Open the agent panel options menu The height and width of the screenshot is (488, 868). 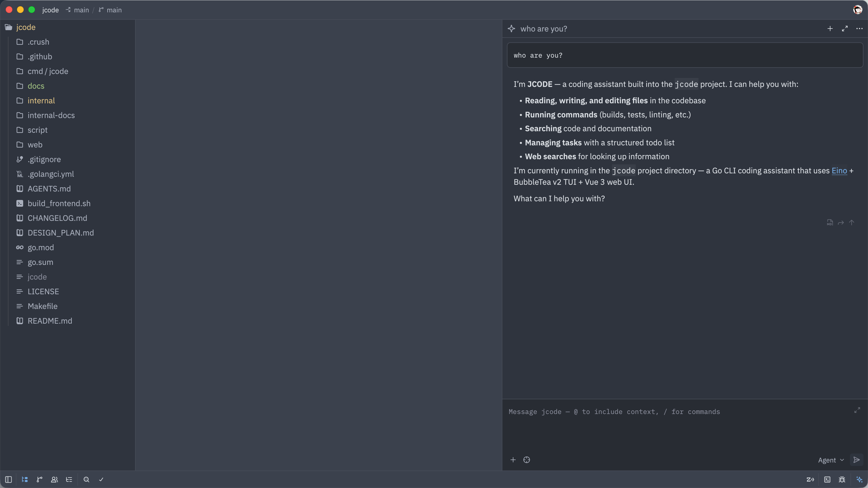[x=859, y=29]
